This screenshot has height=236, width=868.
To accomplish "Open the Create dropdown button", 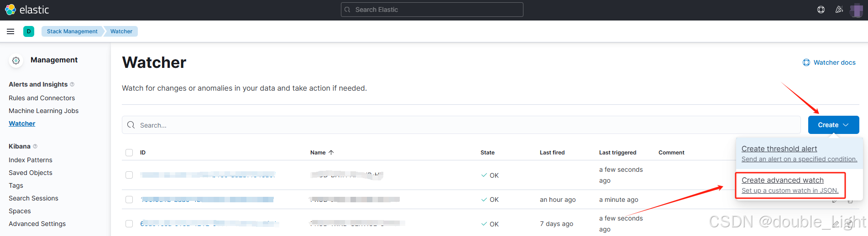I will pyautogui.click(x=833, y=125).
